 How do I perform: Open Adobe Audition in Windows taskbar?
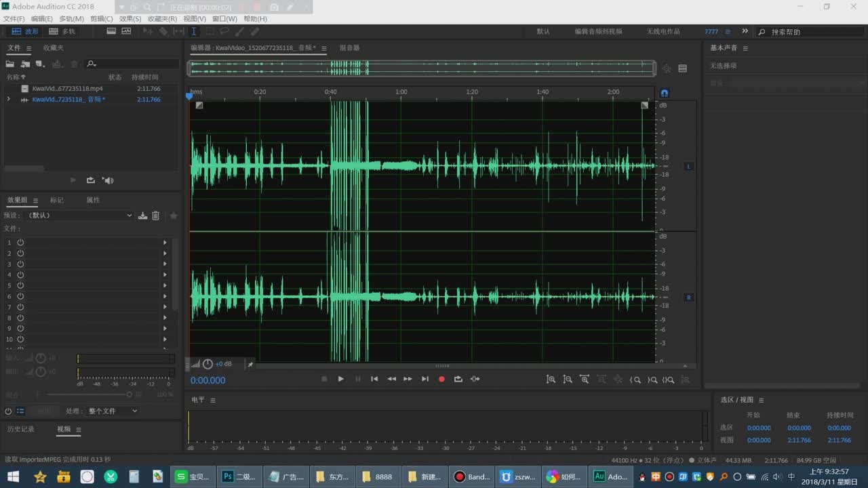pos(612,476)
